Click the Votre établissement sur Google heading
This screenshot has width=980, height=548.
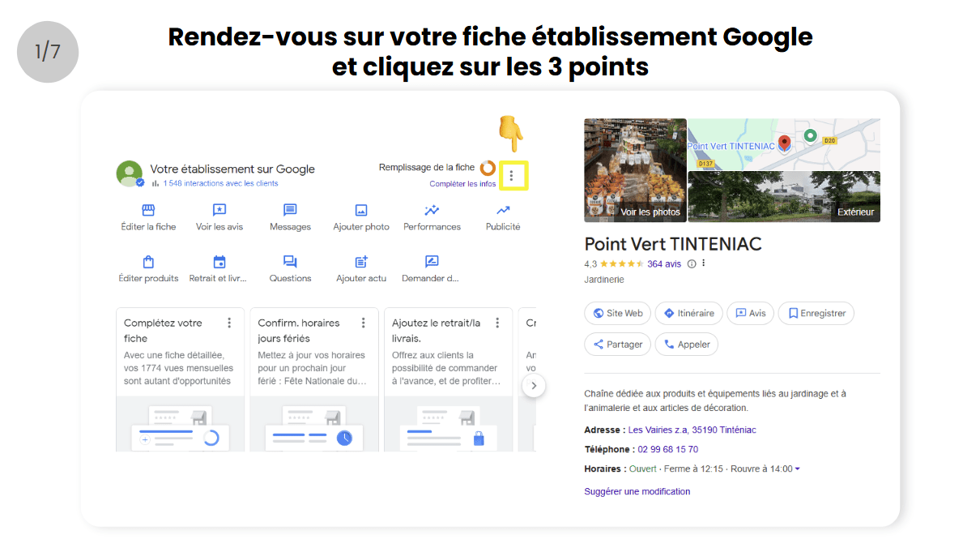pyautogui.click(x=232, y=169)
